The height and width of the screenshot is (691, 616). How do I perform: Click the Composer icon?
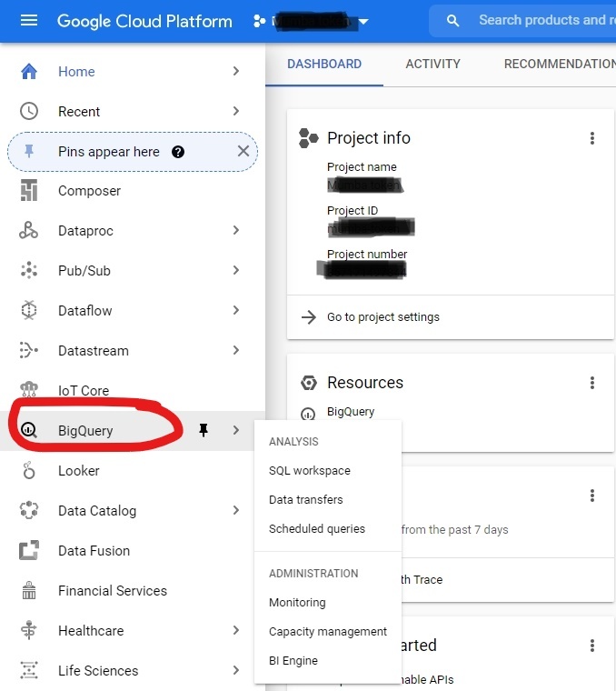29,190
